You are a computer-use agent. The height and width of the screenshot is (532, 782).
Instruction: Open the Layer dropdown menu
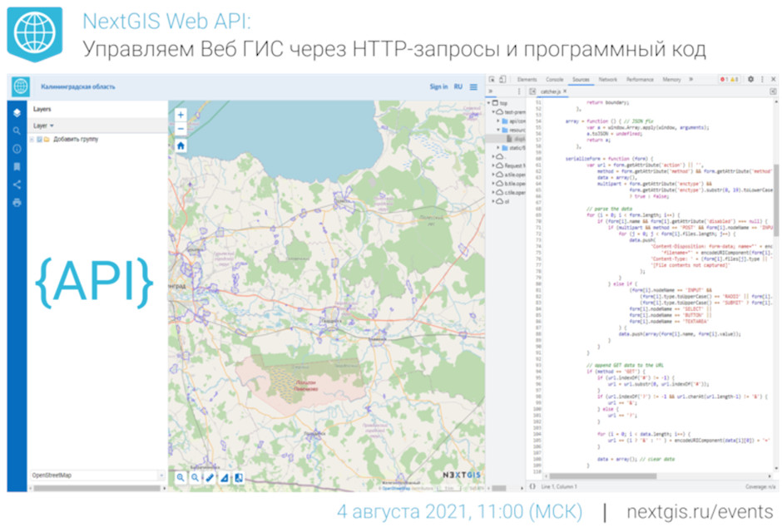pos(43,126)
